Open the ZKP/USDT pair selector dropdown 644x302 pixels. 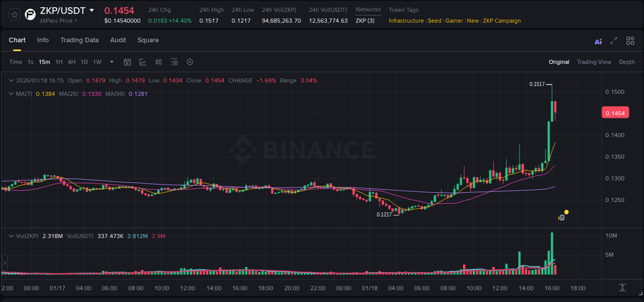[x=92, y=10]
